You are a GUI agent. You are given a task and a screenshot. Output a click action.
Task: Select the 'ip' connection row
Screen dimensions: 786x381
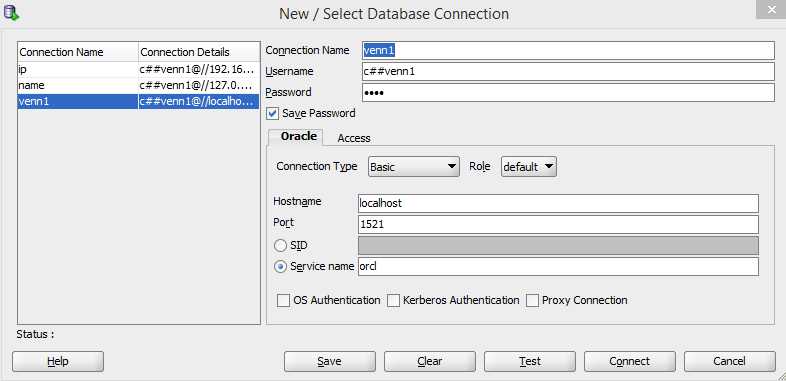[138, 70]
